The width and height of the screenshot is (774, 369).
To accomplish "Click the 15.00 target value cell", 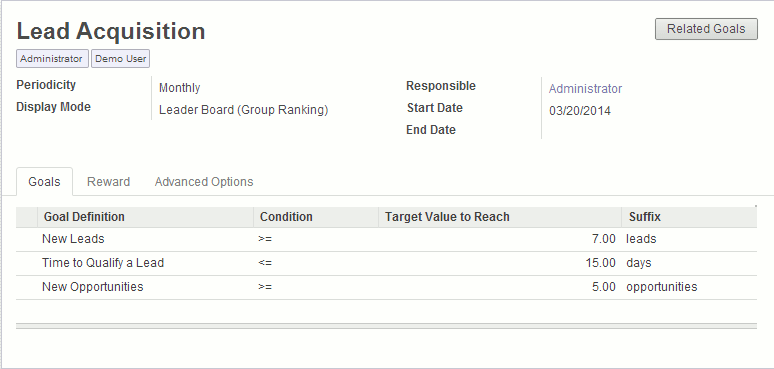I will 500,263.
